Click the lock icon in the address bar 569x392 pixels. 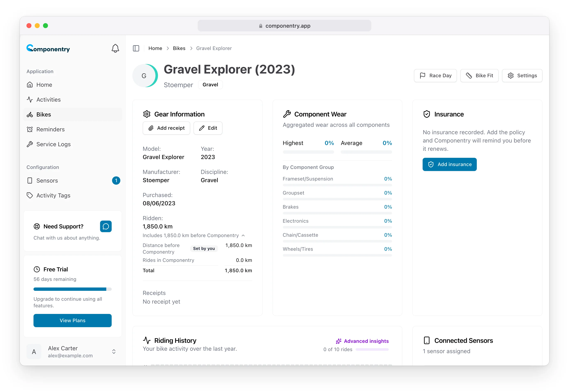pyautogui.click(x=261, y=26)
